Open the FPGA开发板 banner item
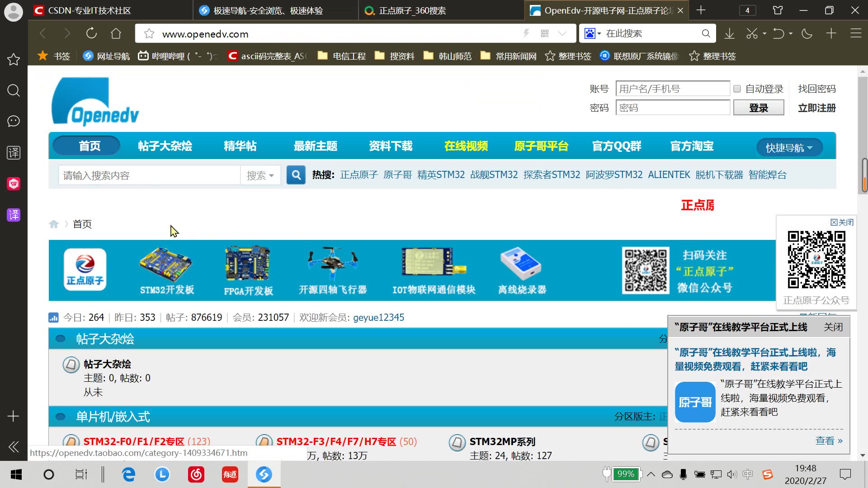Screen dimensions: 868x488 248,271
